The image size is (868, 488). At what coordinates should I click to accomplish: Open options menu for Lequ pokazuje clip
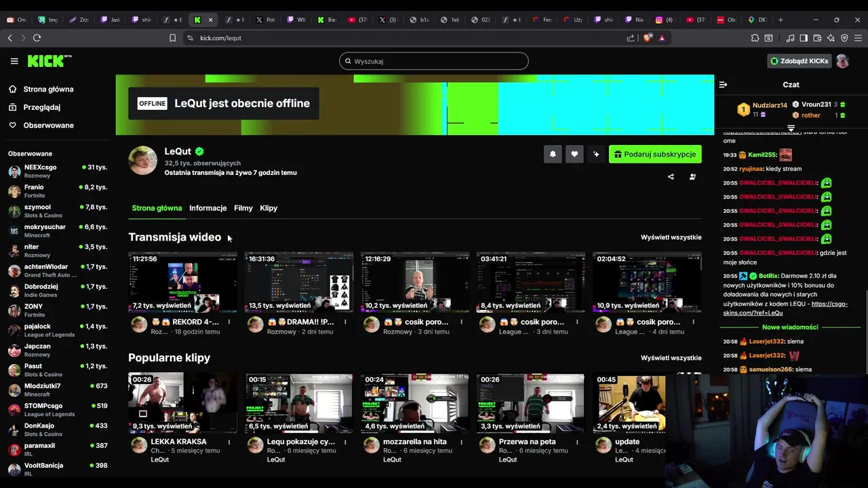[x=345, y=442]
